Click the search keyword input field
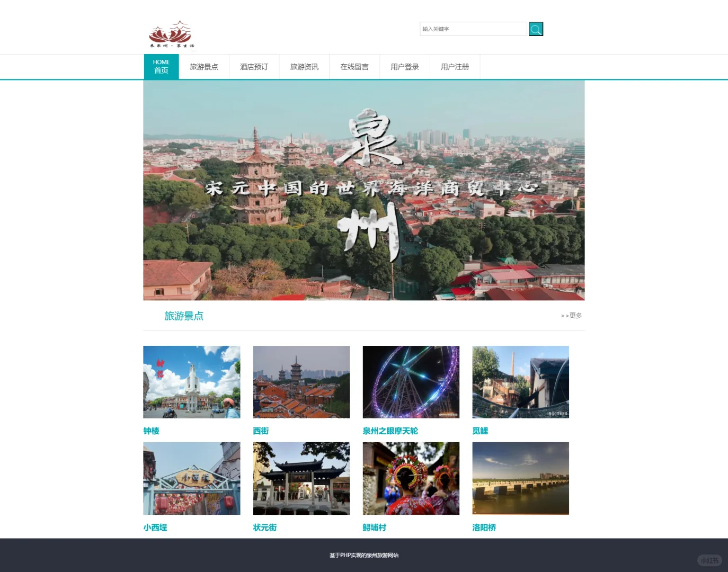This screenshot has height=572, width=728. point(473,29)
